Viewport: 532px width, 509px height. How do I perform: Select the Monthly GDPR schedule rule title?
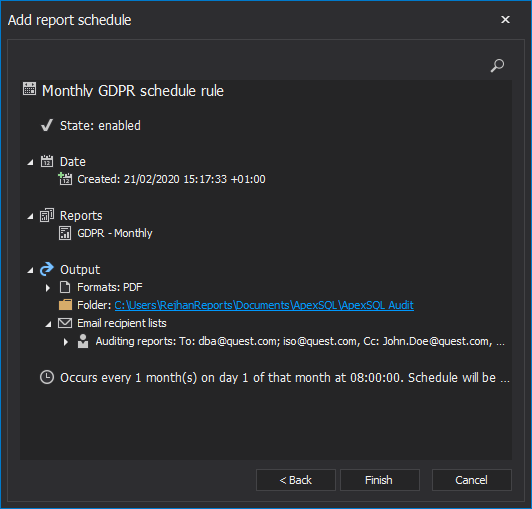tap(133, 91)
